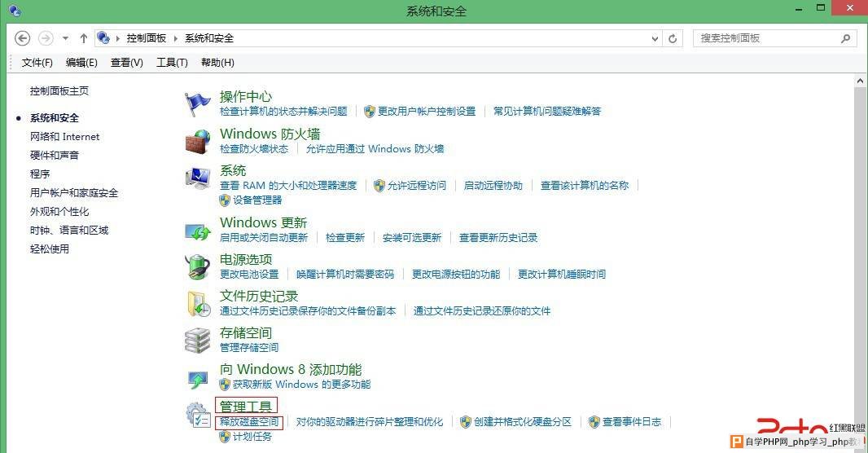Viewport: 868px width, 453px height.
Task: Click 对你的驱动器进行碎片整理和优化 link
Action: pyautogui.click(x=369, y=422)
